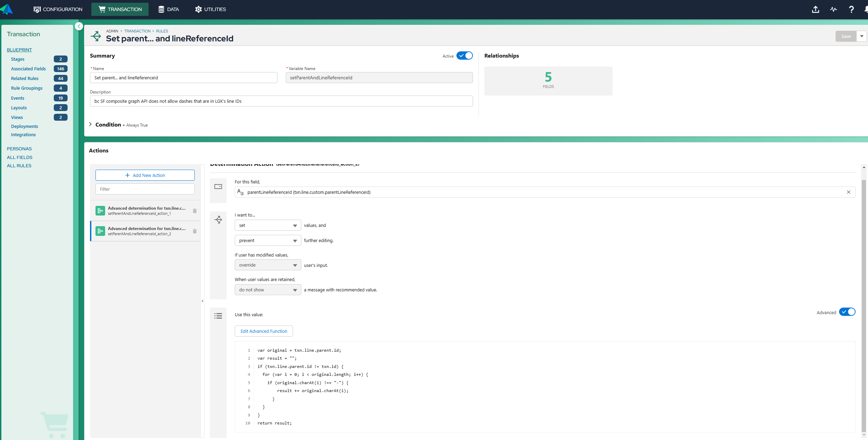Delete action setParentAndLineReferenceId_action_1 with trash icon

click(x=195, y=211)
